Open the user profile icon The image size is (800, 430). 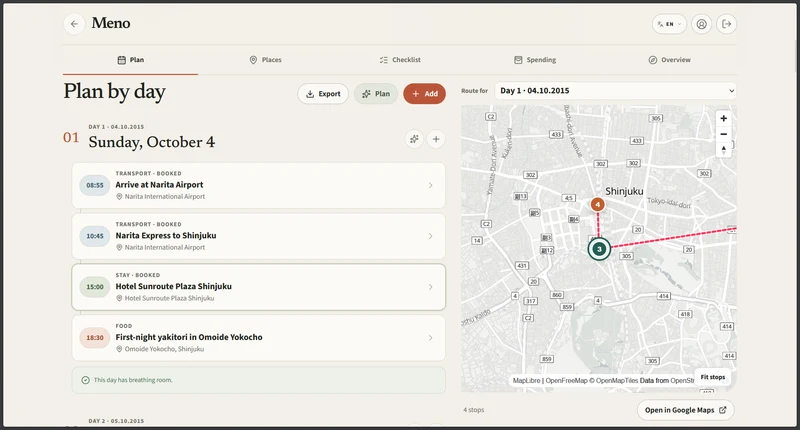702,24
